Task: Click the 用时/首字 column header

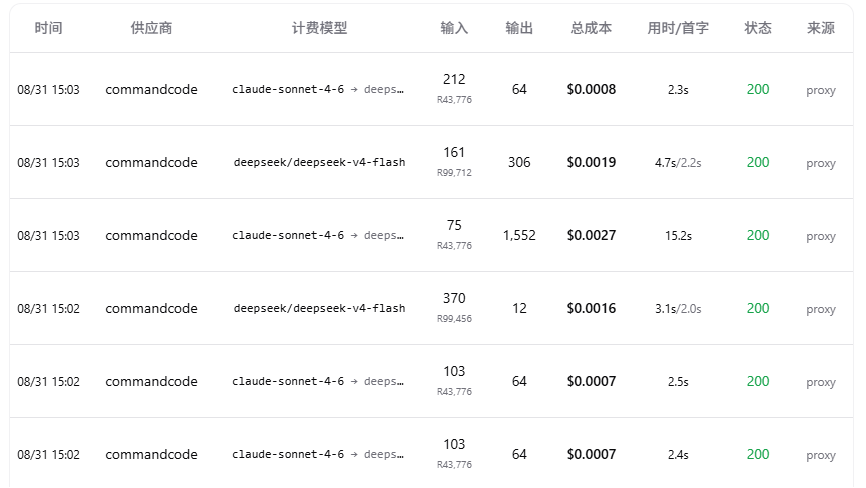Action: [678, 28]
